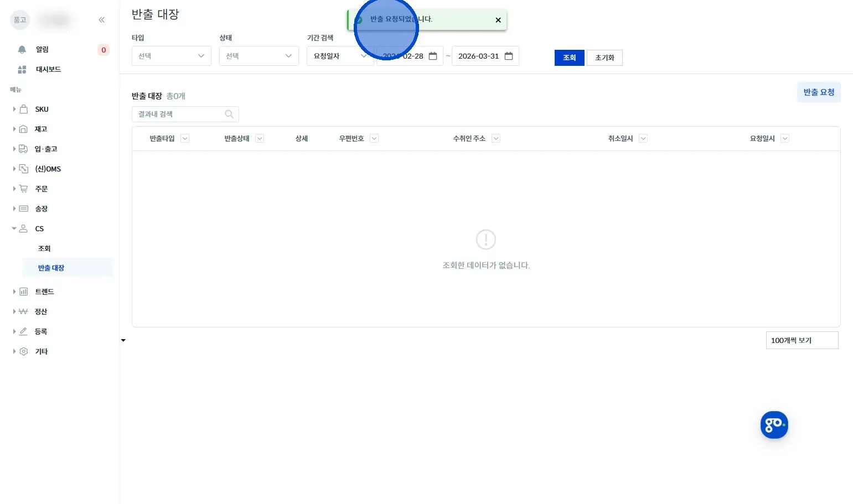Click the magnifier icon in 결과내 검색
This screenshot has width=853, height=504.
[229, 114]
